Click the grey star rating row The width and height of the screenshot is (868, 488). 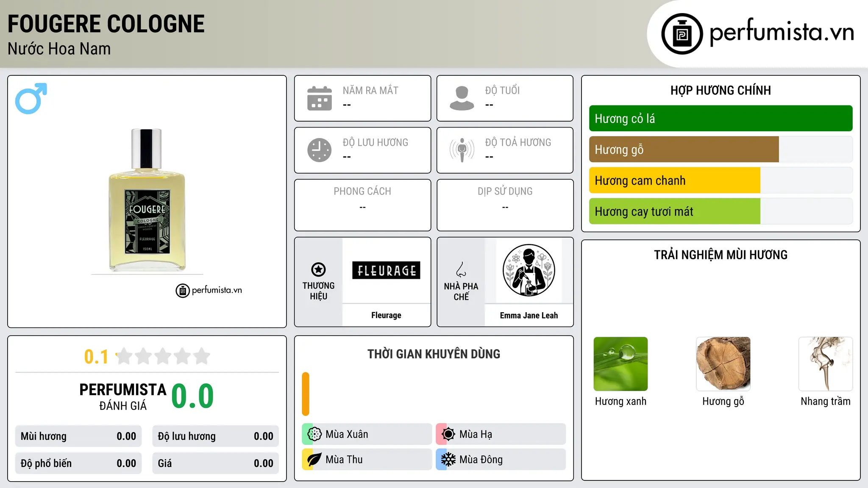tap(163, 356)
